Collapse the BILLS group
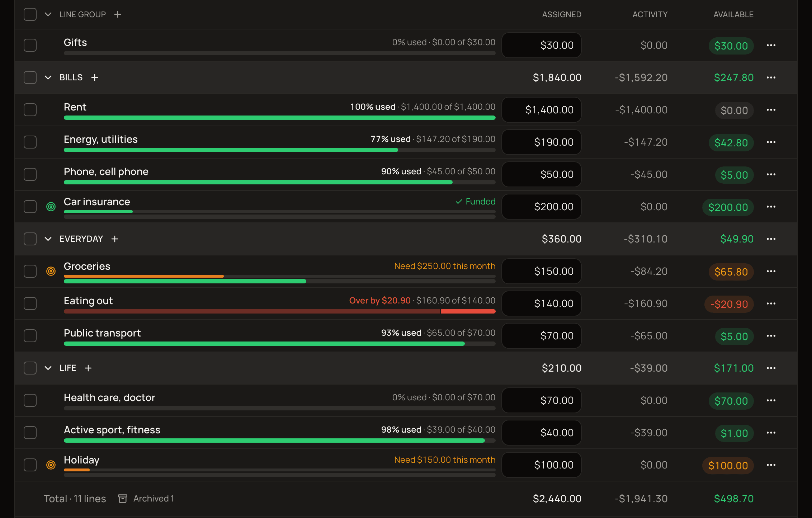 (x=48, y=77)
